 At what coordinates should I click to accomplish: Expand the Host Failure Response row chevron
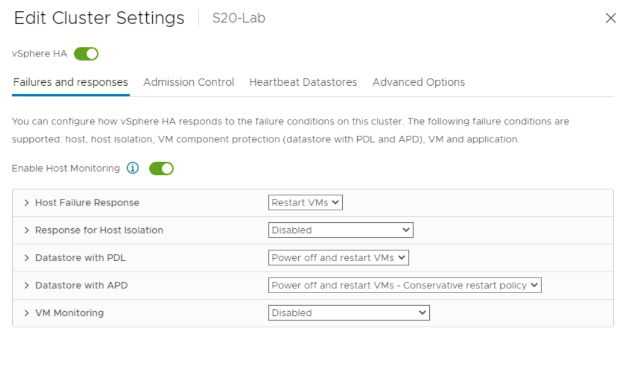click(26, 203)
